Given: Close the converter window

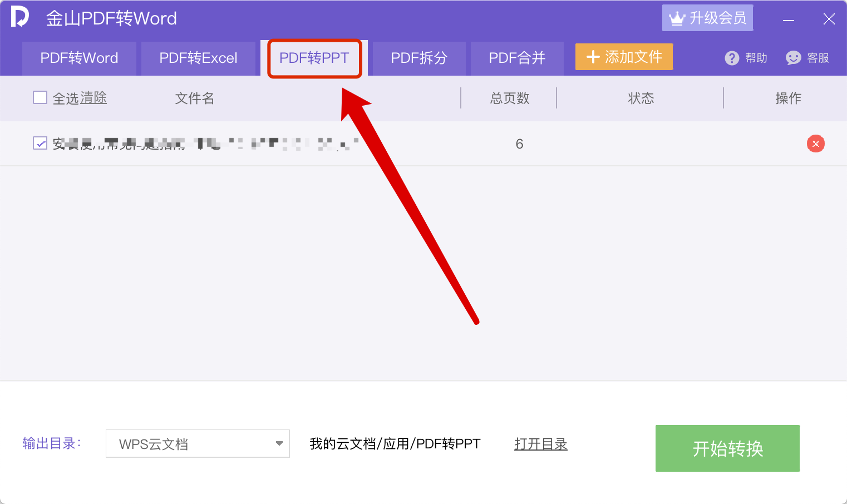Looking at the screenshot, I should 829,19.
